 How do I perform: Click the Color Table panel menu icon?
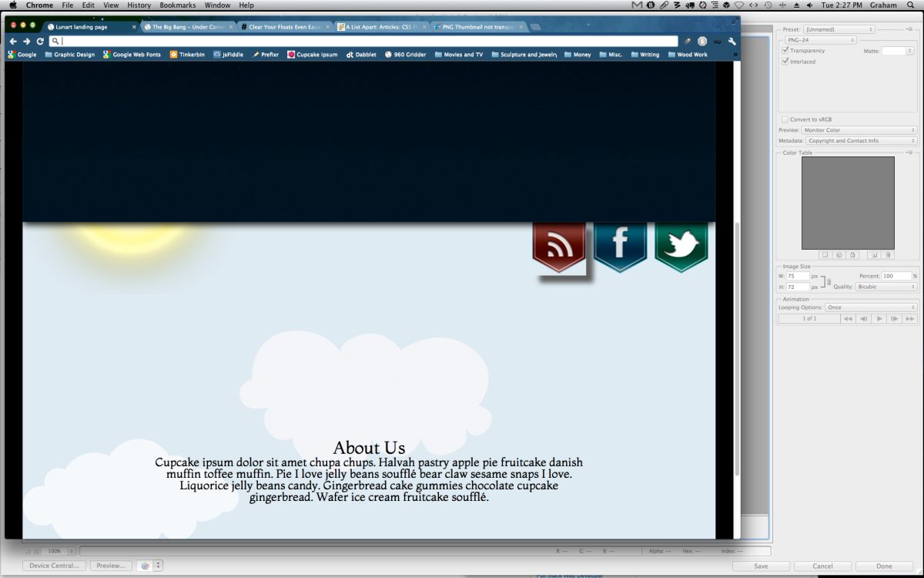[909, 153]
